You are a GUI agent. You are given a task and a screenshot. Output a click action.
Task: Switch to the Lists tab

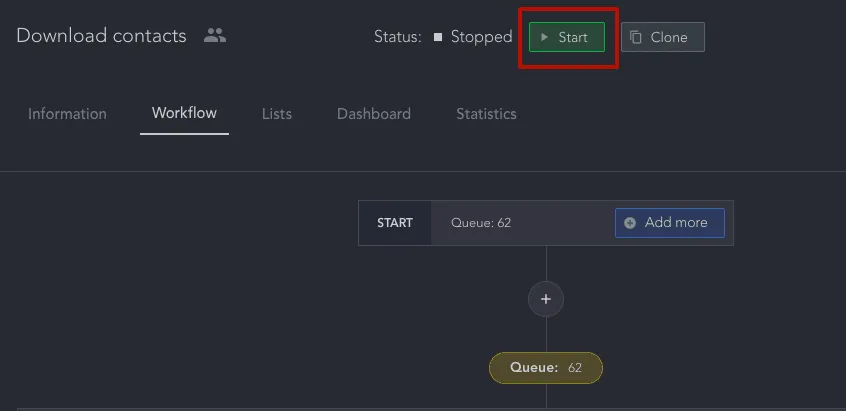pyautogui.click(x=277, y=114)
